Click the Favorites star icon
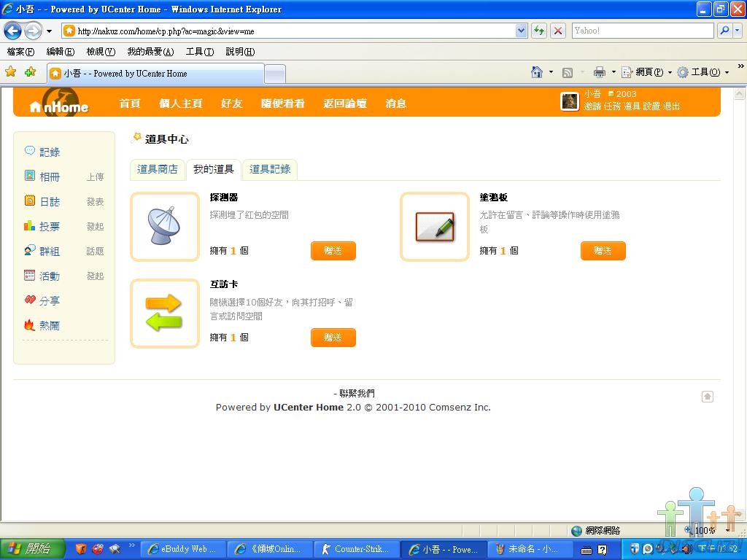The height and width of the screenshot is (560, 747). [x=10, y=72]
